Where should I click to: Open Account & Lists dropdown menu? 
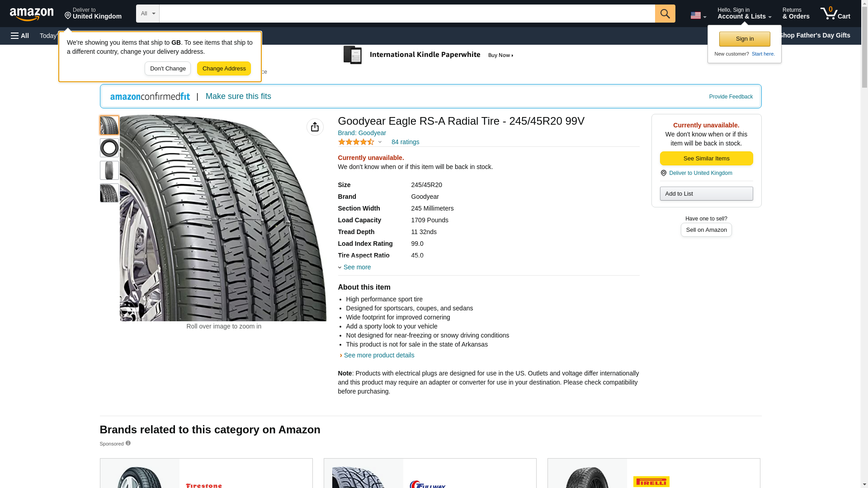coord(744,14)
